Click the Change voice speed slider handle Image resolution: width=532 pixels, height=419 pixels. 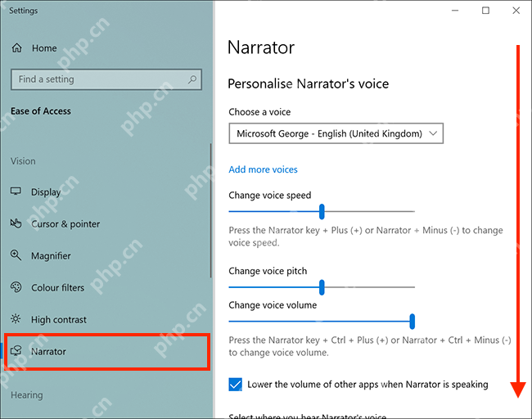(322, 211)
